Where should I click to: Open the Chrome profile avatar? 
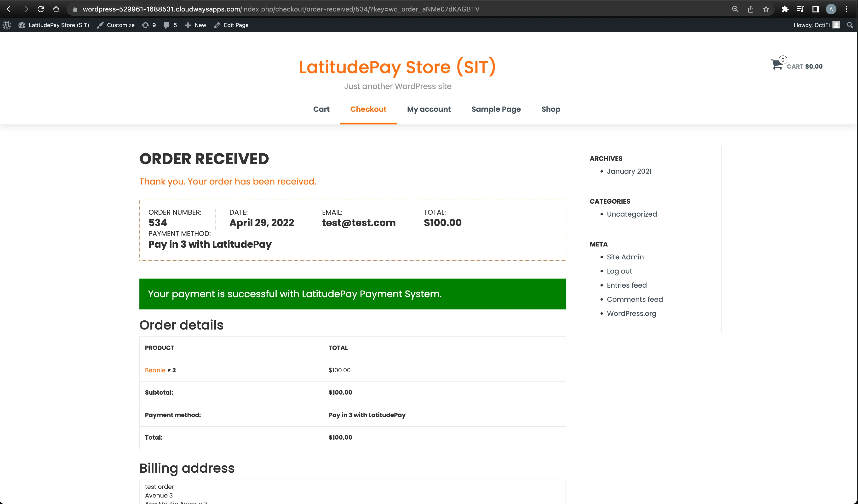coord(831,9)
